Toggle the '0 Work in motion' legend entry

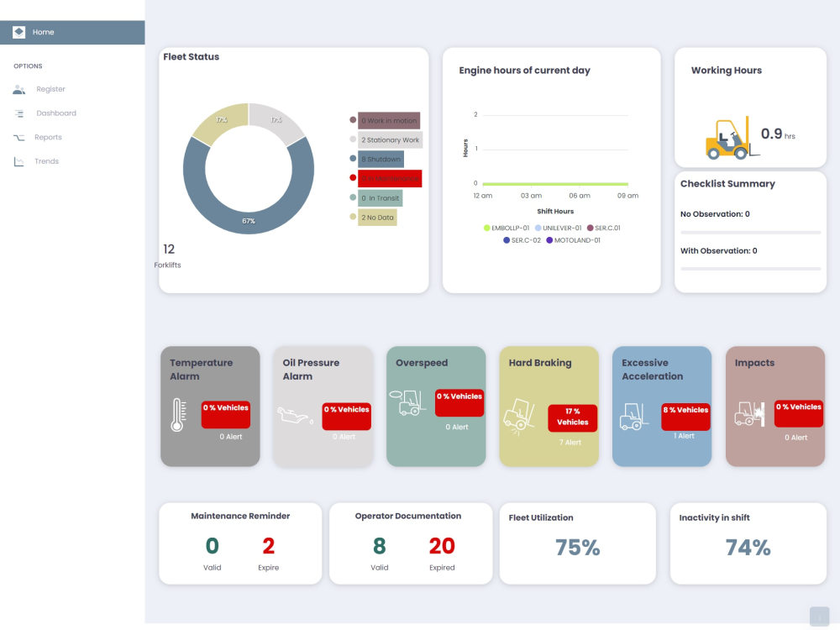click(x=388, y=121)
